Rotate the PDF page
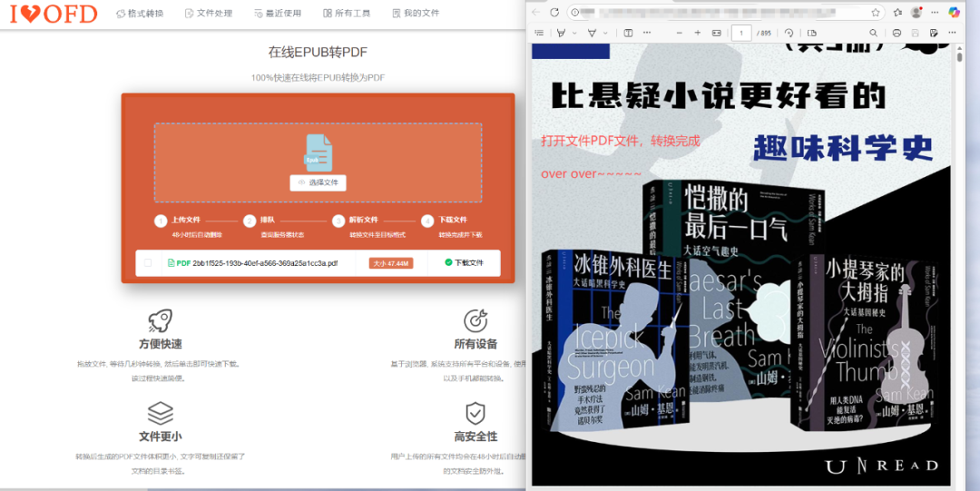The width and height of the screenshot is (980, 491). tap(789, 33)
